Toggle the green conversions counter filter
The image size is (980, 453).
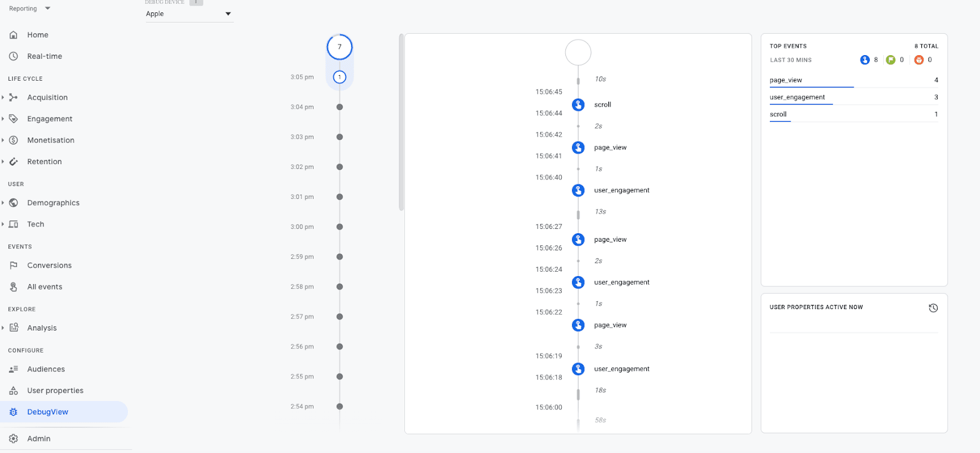891,59
